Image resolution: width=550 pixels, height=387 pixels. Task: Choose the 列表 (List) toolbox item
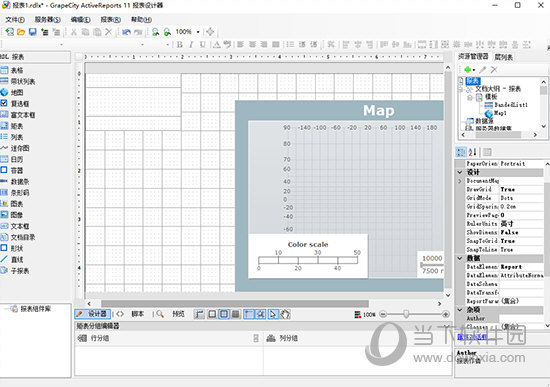coord(12,137)
